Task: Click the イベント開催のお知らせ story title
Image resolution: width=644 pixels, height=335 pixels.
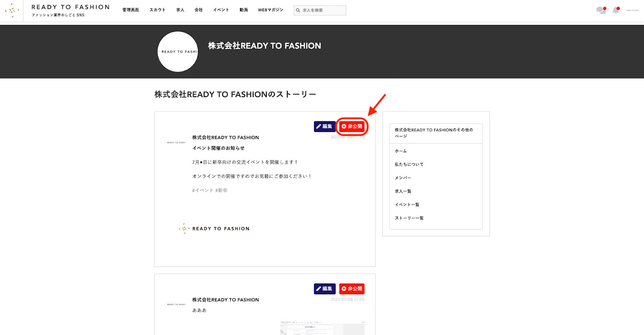Action: [x=218, y=148]
